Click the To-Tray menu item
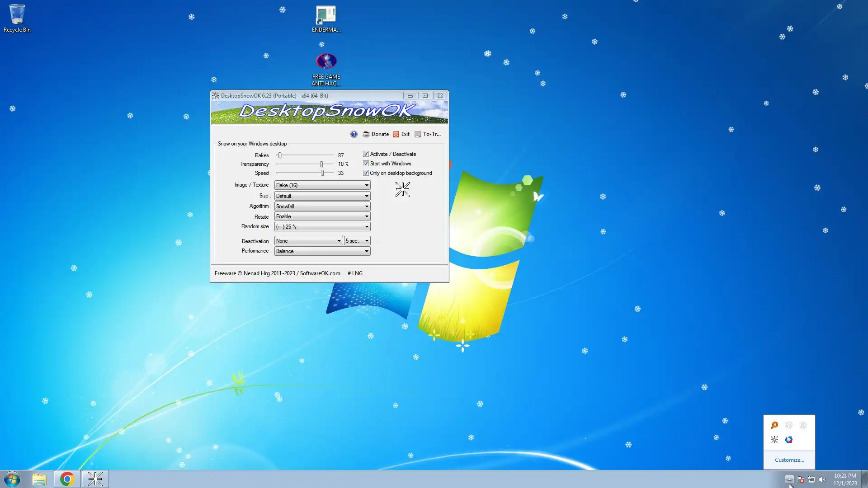The image size is (868, 488). click(428, 134)
